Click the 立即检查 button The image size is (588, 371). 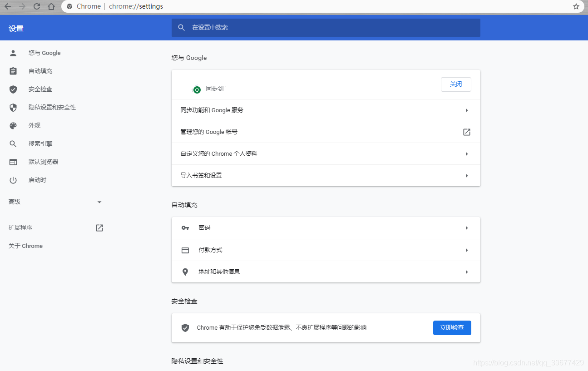[x=452, y=328]
